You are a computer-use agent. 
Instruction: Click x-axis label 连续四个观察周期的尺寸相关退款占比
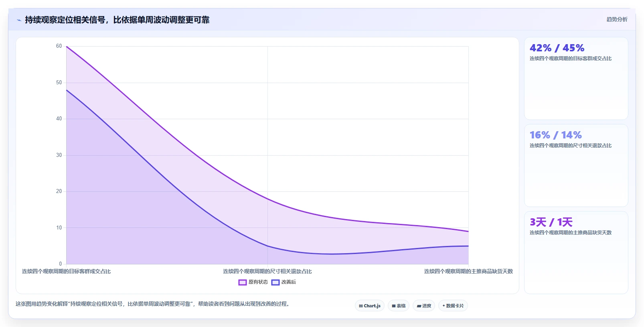[267, 272]
